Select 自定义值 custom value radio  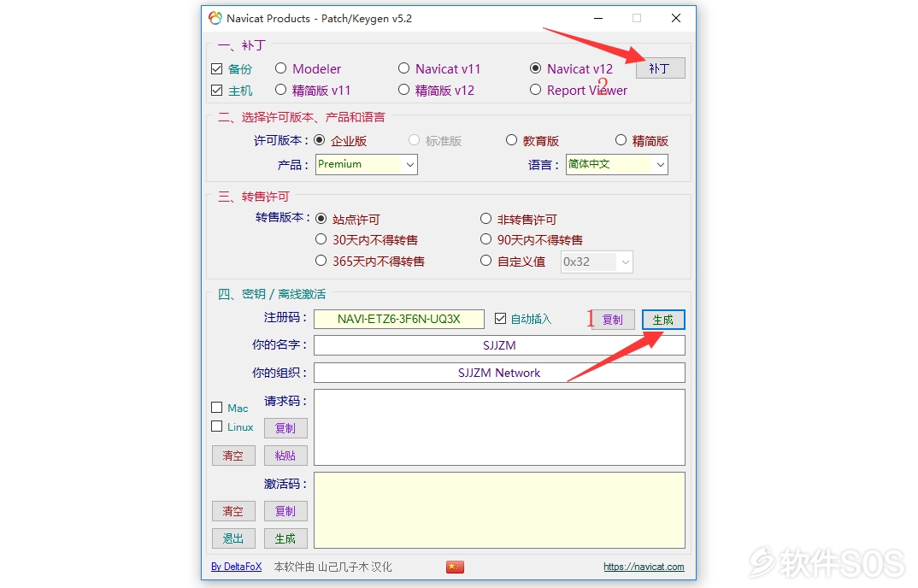(x=486, y=261)
